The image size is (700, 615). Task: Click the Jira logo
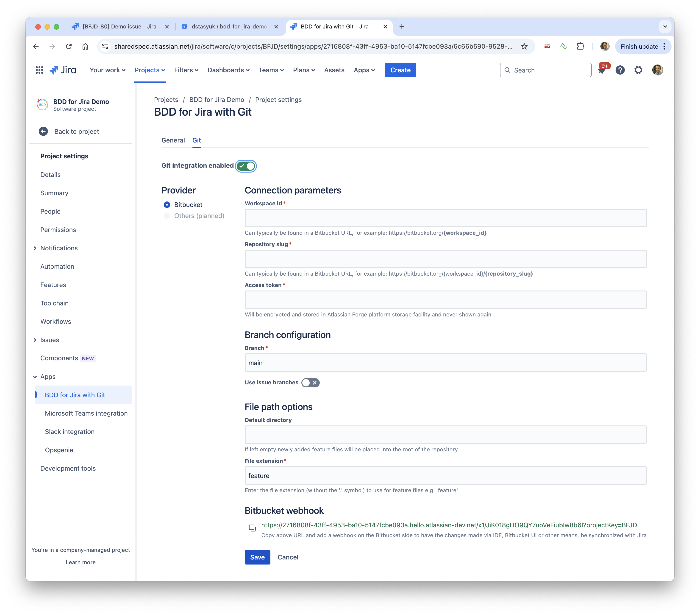pos(63,70)
